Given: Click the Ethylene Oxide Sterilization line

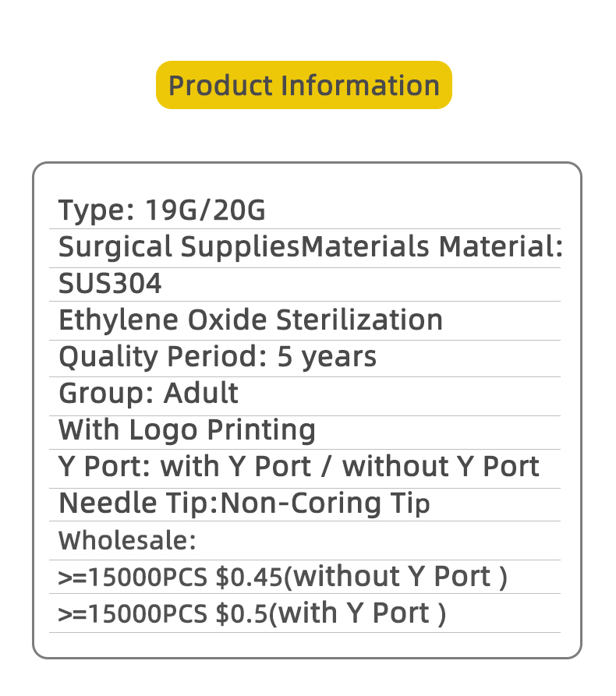Looking at the screenshot, I should pyautogui.click(x=250, y=320).
